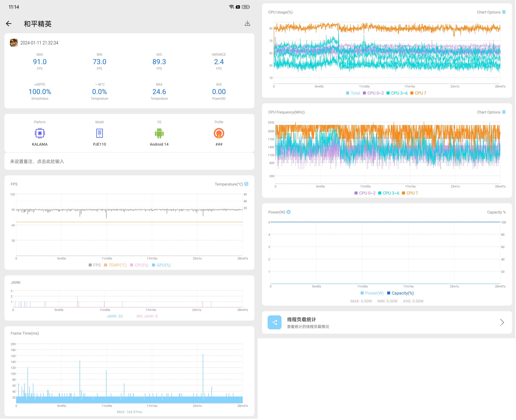Toggle CPU 3~6 legend in CPU Frequency
The width and height of the screenshot is (516, 420).
pos(389,193)
